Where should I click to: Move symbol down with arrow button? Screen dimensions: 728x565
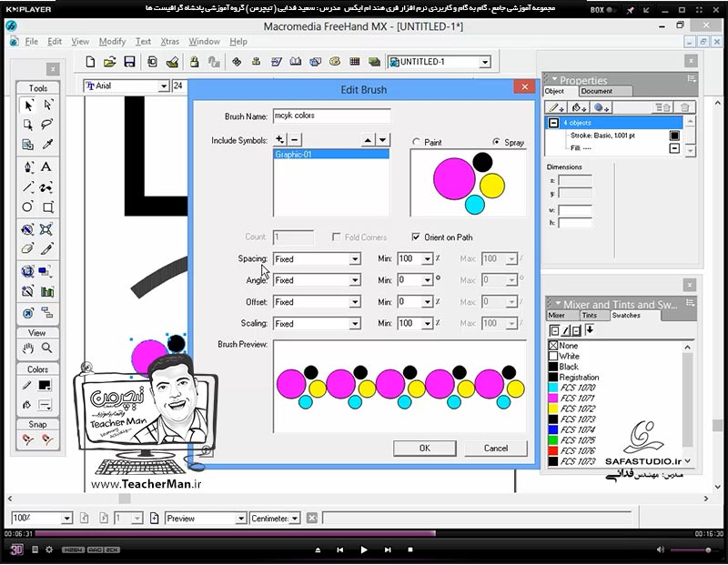[382, 140]
